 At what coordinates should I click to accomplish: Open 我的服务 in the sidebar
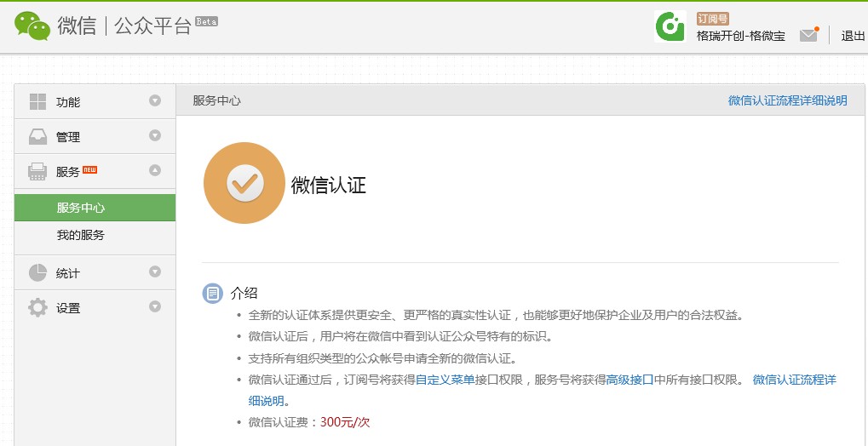81,235
